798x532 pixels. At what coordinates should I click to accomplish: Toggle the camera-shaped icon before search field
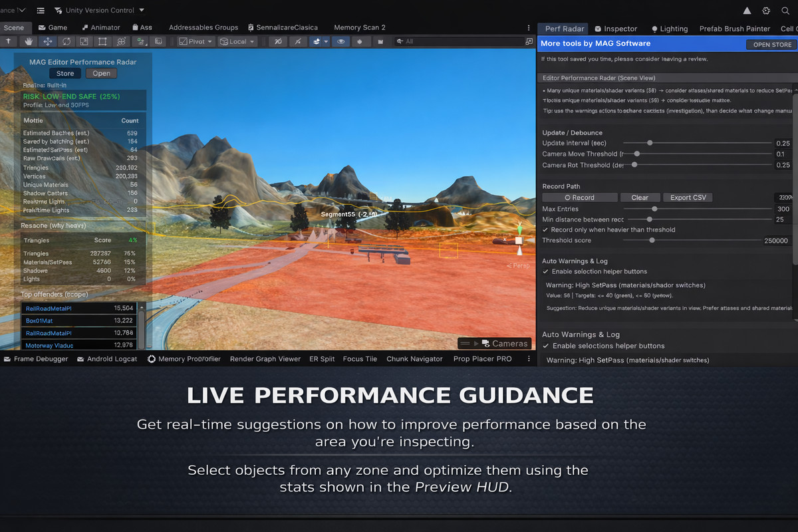tap(380, 41)
